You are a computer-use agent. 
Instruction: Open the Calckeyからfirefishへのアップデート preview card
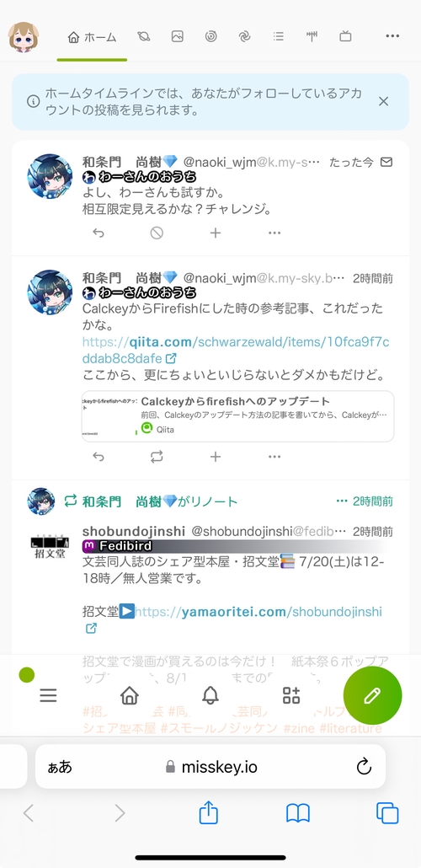click(238, 416)
